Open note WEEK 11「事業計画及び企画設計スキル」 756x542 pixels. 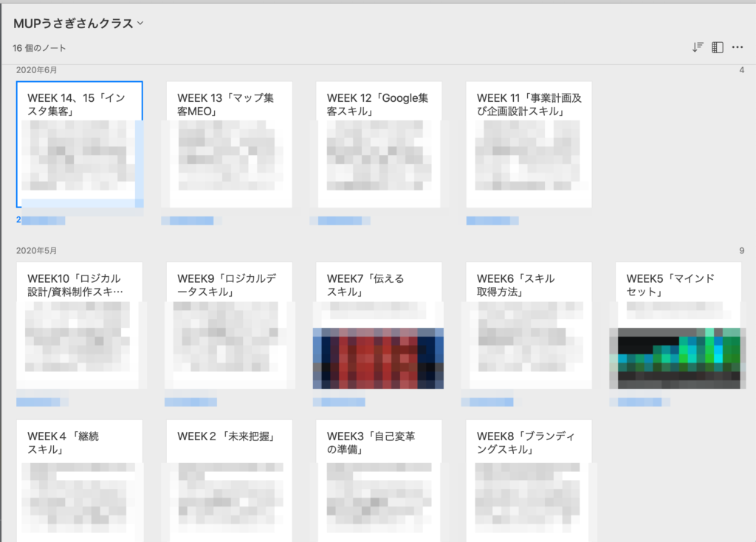click(529, 144)
